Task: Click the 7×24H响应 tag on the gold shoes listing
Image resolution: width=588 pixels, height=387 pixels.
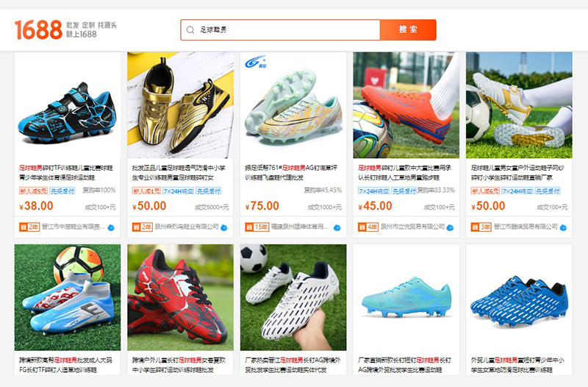Action: [179, 191]
